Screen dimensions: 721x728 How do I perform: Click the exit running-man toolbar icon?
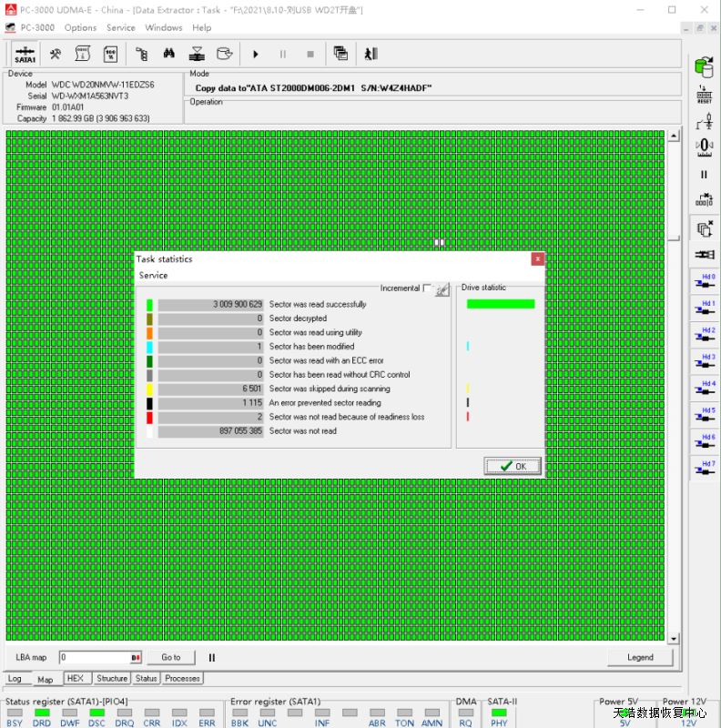click(x=371, y=55)
